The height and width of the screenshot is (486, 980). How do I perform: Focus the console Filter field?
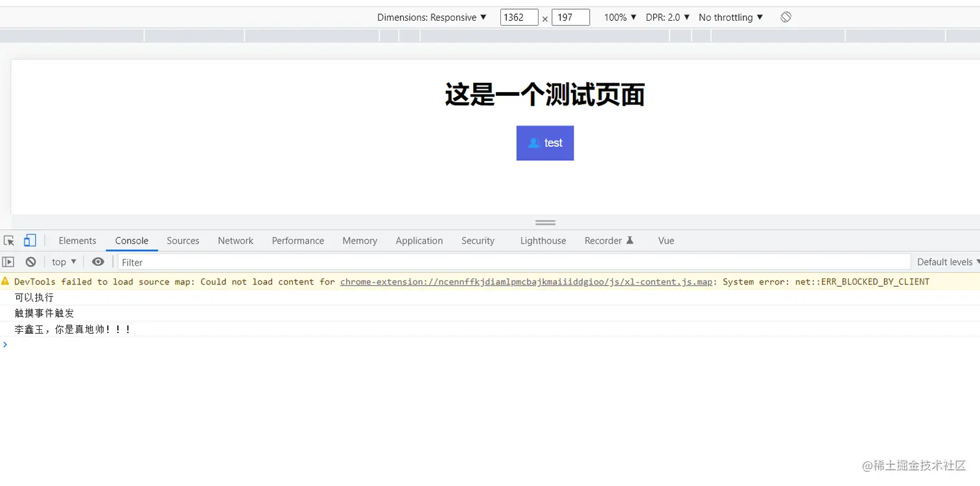[514, 262]
